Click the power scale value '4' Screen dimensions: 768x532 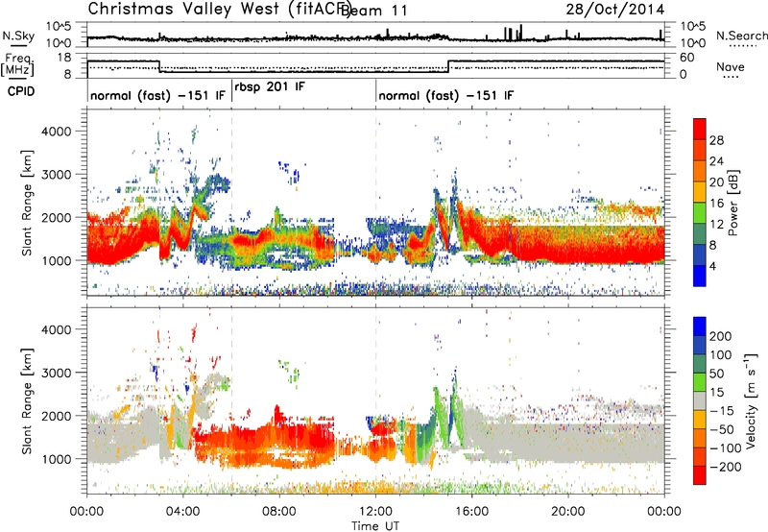pos(712,267)
